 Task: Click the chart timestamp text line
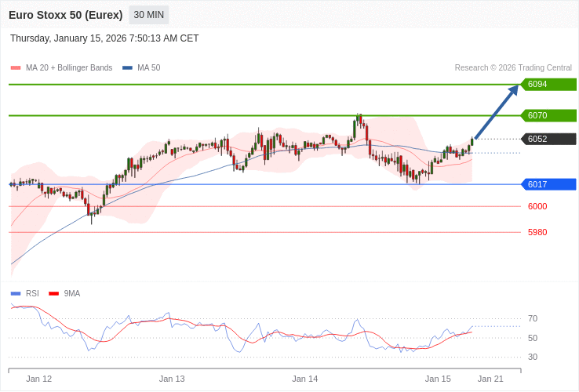(x=104, y=38)
